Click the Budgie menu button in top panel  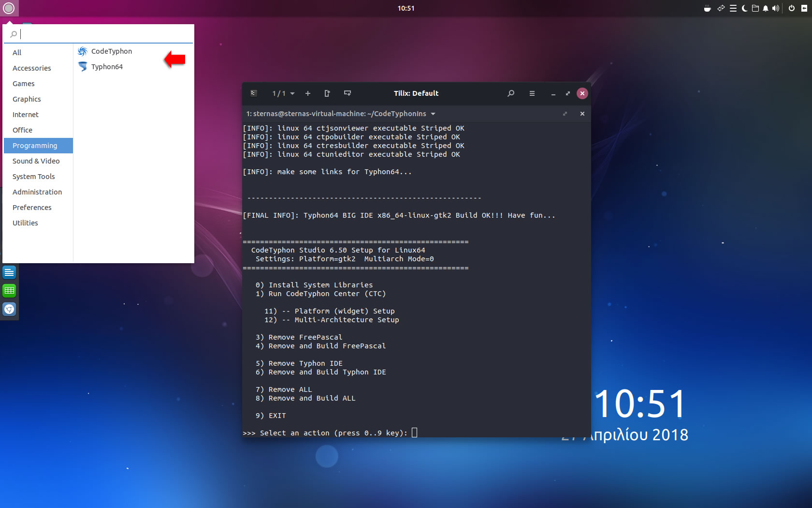9,8
